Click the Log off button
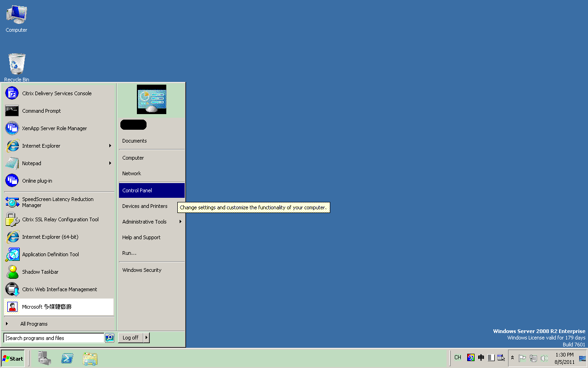Viewport: 588px width, 368px height. click(131, 338)
